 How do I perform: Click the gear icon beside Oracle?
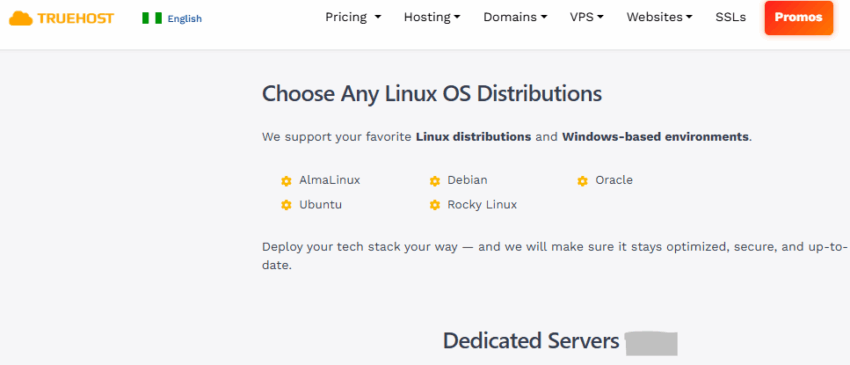[582, 181]
